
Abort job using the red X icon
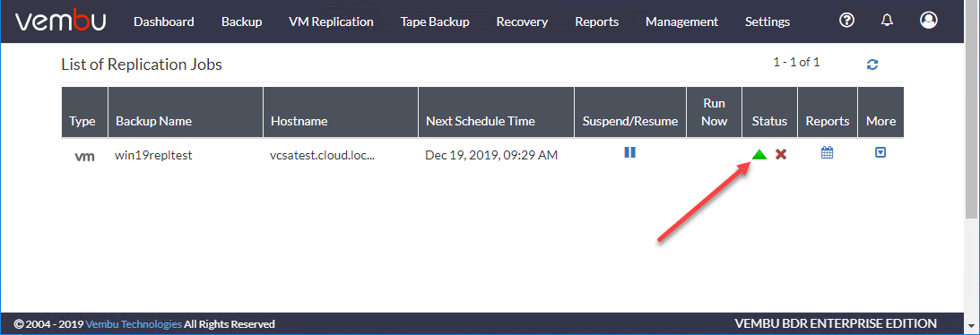click(x=781, y=154)
